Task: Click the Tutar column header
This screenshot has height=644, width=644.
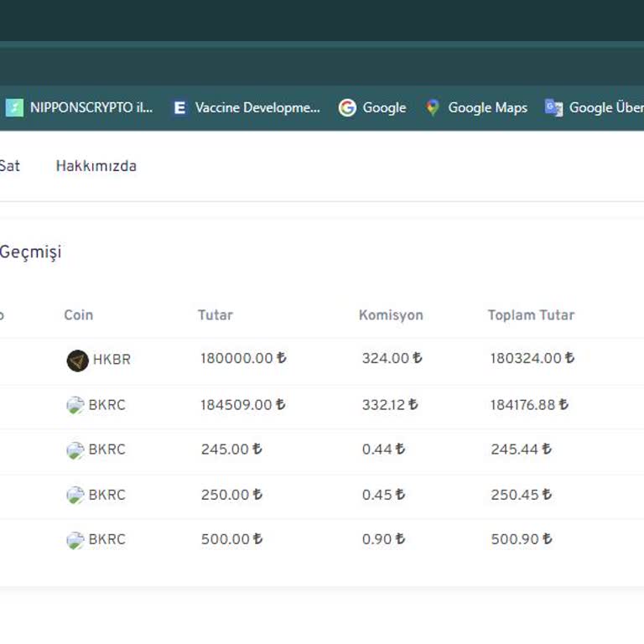Action: point(215,315)
